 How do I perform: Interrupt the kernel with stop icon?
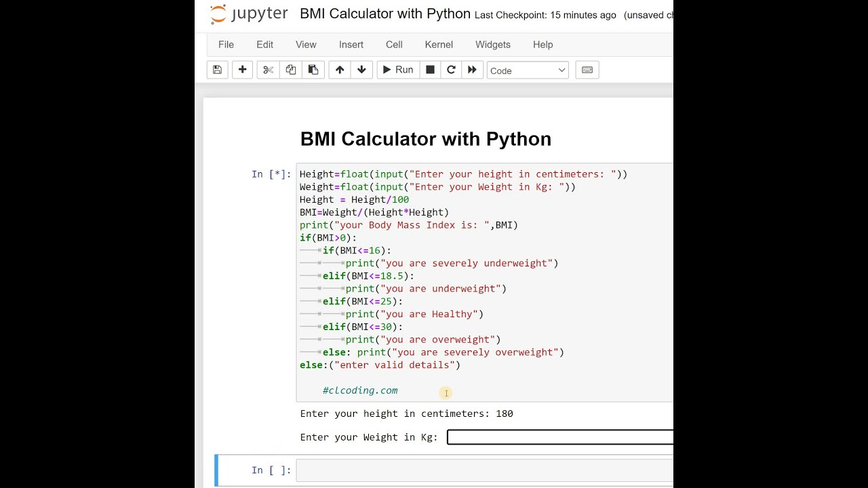(x=430, y=70)
